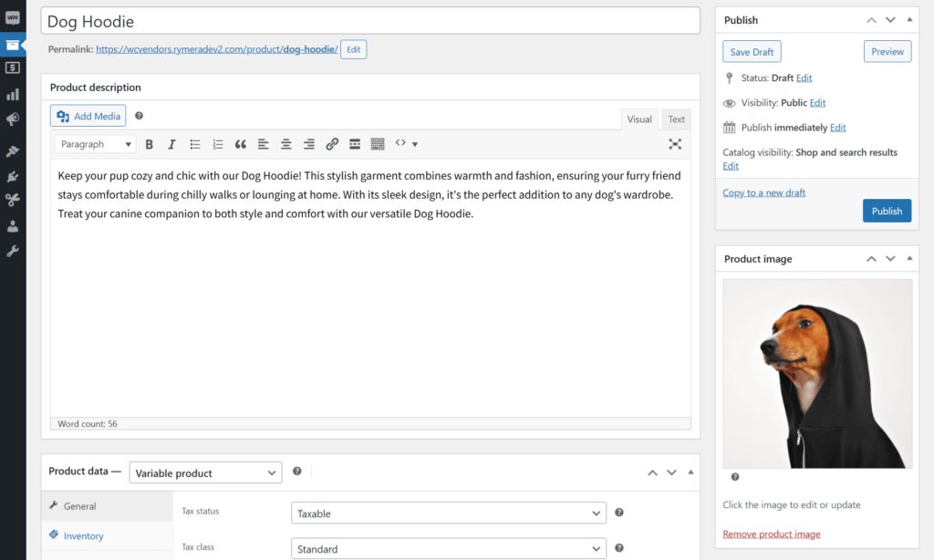Click the insert link icon
The height and width of the screenshot is (560, 934).
(x=332, y=144)
